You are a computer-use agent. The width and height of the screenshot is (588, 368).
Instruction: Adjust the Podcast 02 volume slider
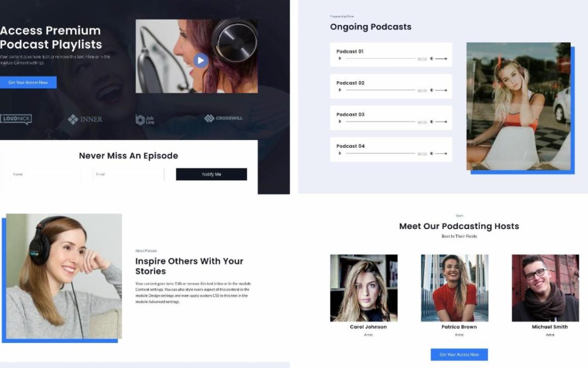441,90
